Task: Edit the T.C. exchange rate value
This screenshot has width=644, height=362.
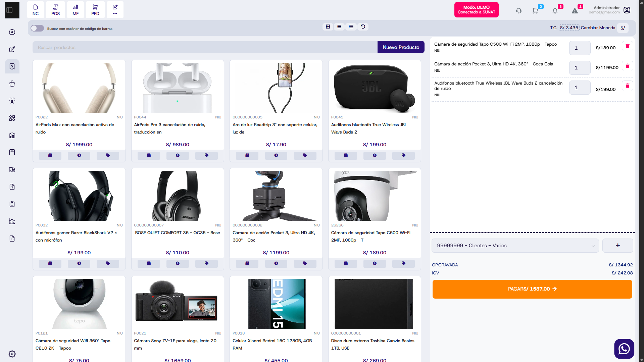Action: tap(569, 28)
